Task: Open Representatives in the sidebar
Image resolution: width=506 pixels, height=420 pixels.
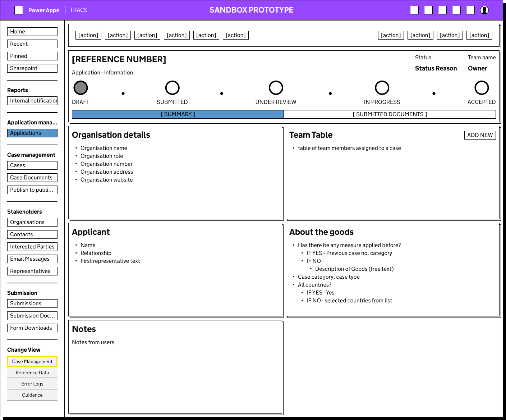Action: (32, 271)
